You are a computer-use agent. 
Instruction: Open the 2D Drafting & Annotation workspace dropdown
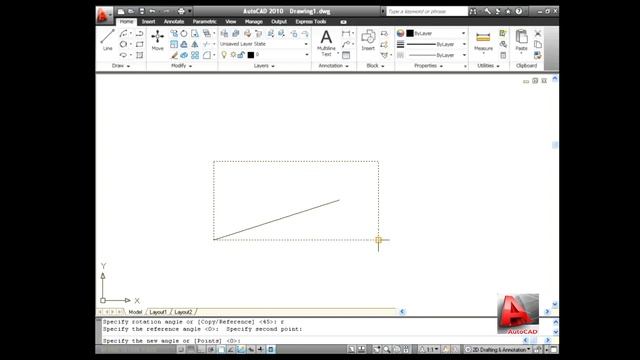[x=498, y=349]
